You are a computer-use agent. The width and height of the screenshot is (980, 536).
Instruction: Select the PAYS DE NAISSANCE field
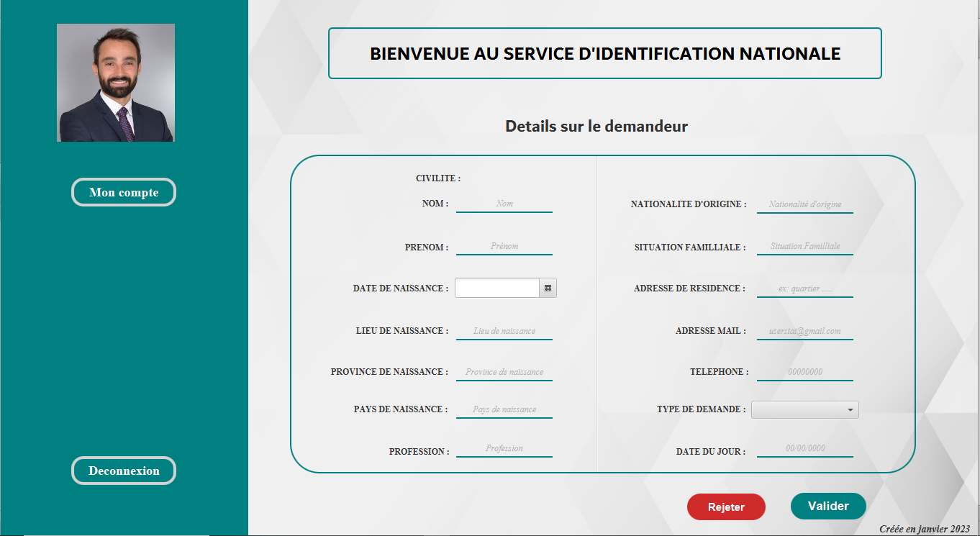point(504,408)
